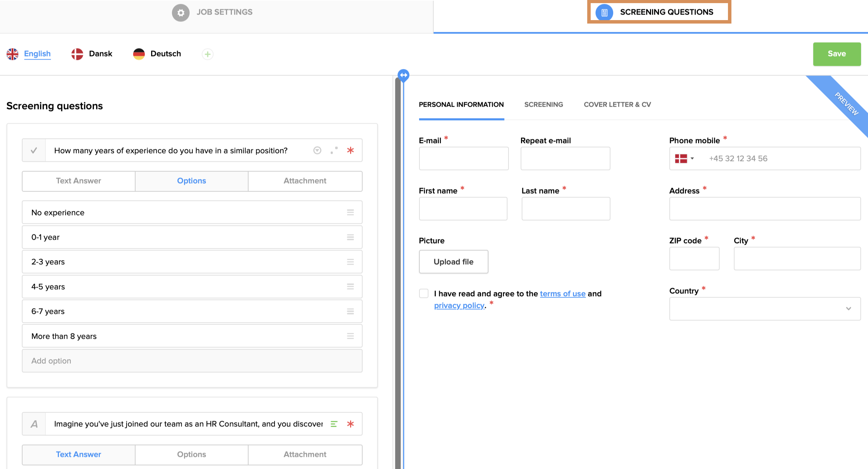Screen dimensions: 868x469
Task: Click drag handle for No experience option
Action: coord(350,212)
